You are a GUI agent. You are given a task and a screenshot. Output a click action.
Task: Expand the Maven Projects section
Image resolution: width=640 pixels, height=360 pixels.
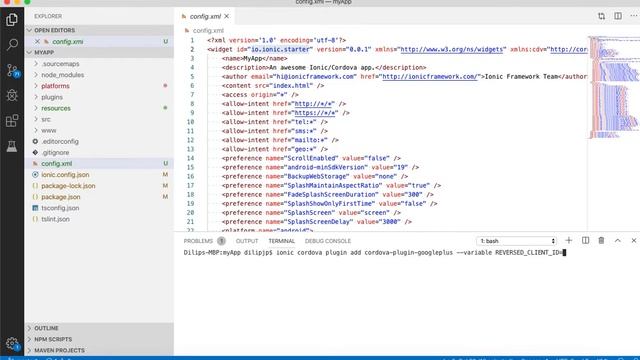pos(99,350)
